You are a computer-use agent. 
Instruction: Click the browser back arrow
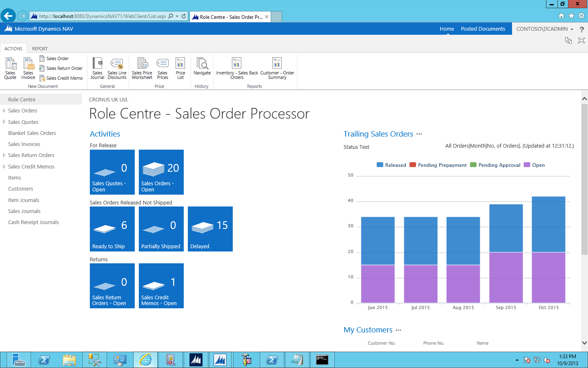coord(8,16)
